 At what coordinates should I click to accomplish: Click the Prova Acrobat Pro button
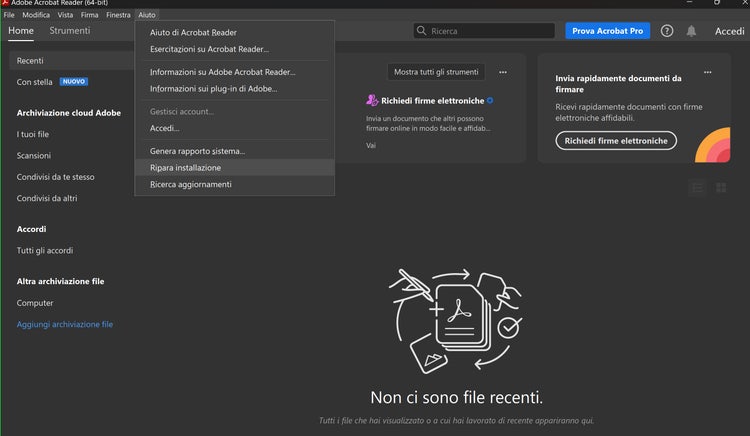[x=607, y=31]
